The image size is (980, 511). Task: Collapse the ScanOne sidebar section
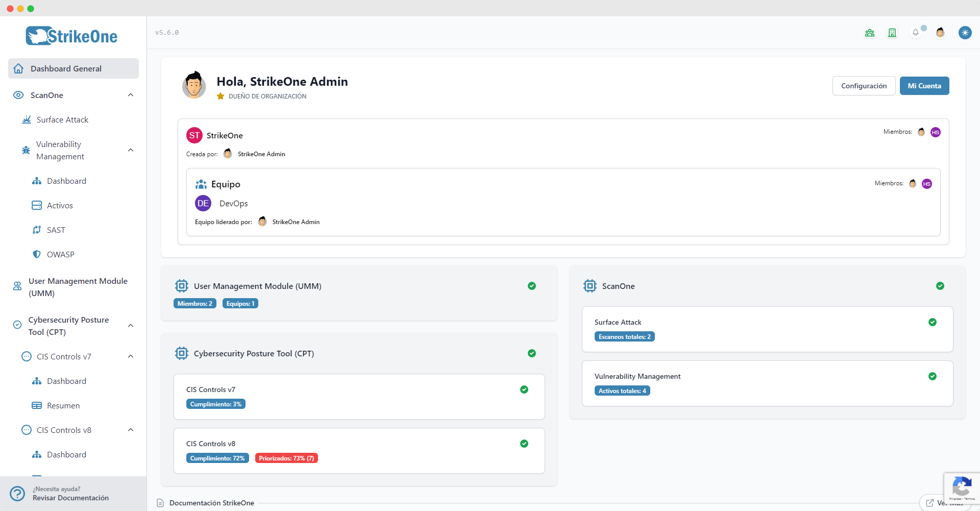click(x=131, y=95)
